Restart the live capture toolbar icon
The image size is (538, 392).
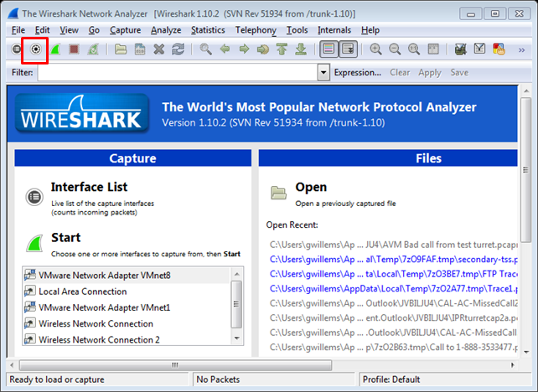click(93, 49)
